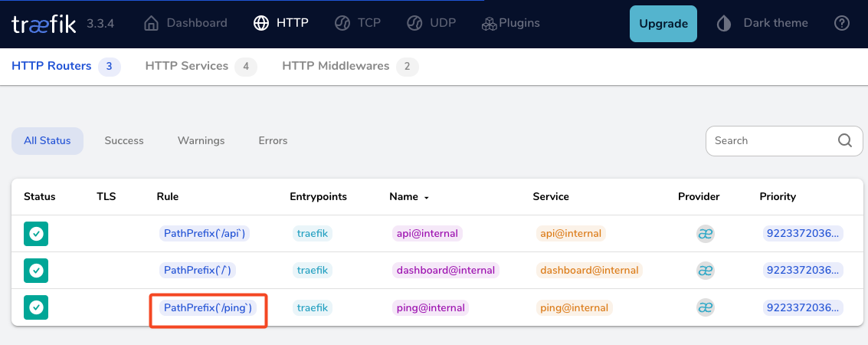Click priority value in ping@internal row

(803, 307)
